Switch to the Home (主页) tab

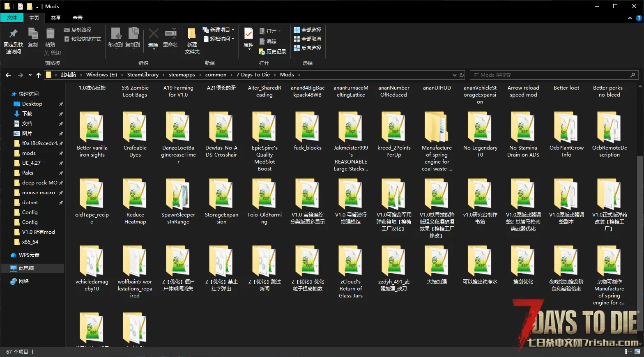tap(34, 18)
